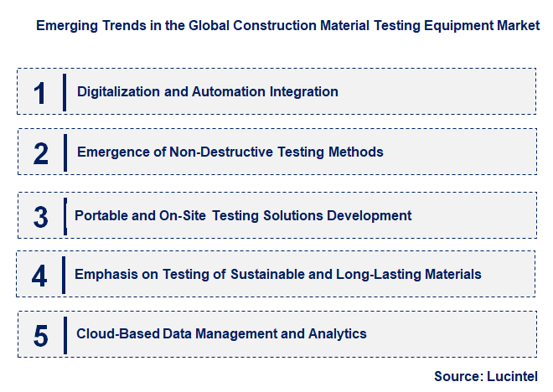
Task: Select the number 3 badge
Action: pyautogui.click(x=41, y=216)
